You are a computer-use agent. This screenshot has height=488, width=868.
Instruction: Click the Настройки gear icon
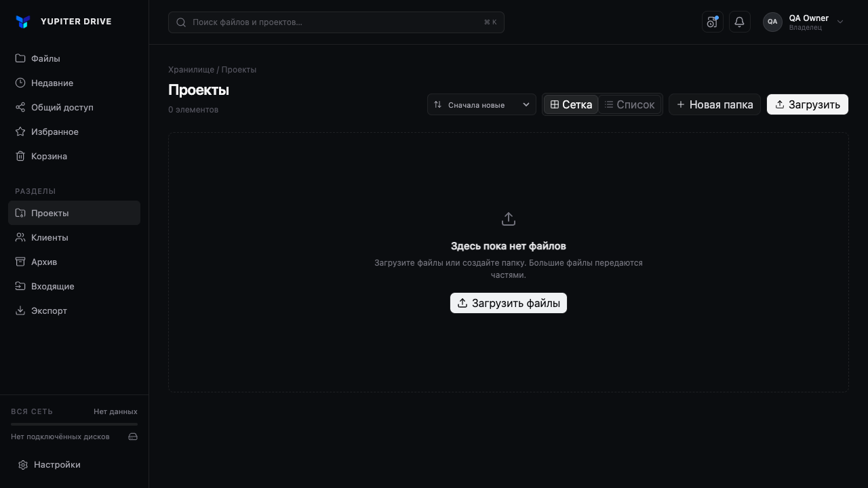(x=23, y=465)
